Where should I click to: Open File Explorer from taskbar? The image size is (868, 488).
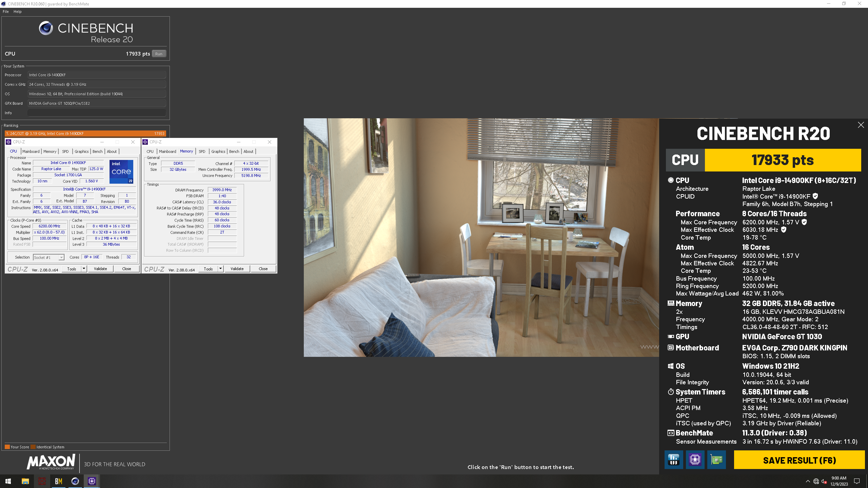[x=25, y=481]
